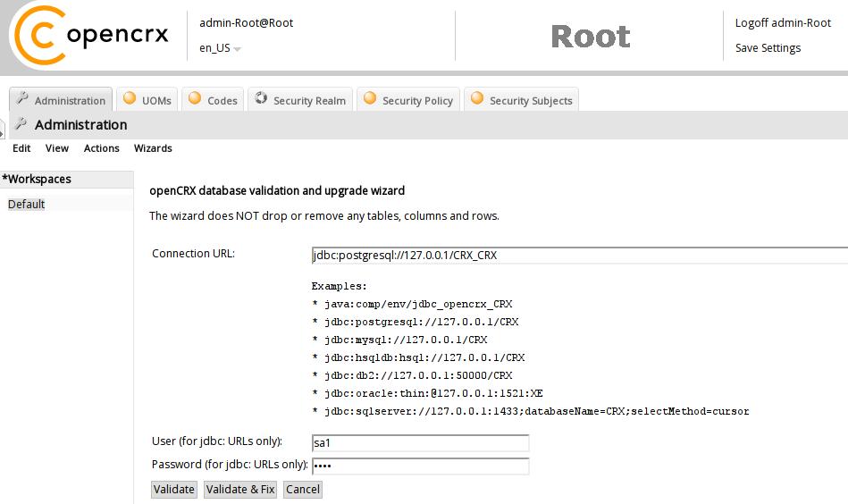This screenshot has height=504, width=848.
Task: Open the Security Realm tab
Action: point(300,99)
